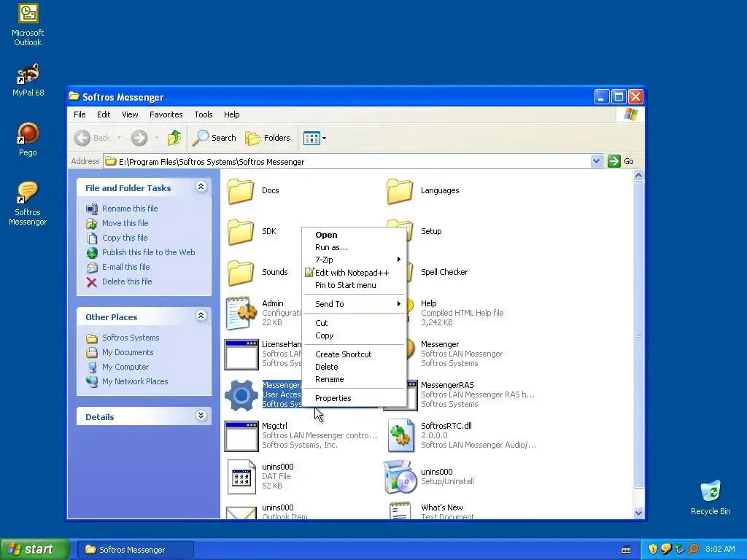The height and width of the screenshot is (560, 747).
Task: Select the Admin configuration file icon
Action: [241, 313]
